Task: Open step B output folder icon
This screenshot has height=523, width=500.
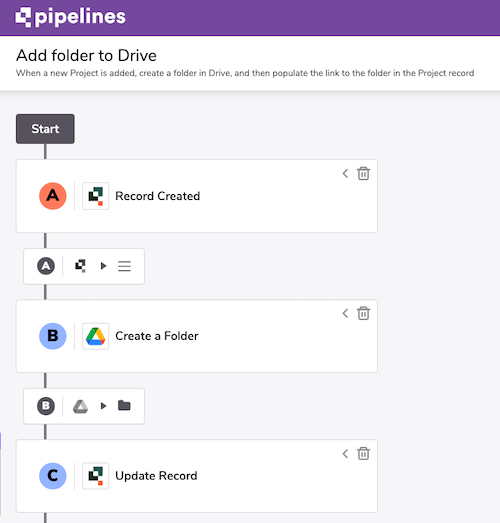Action: (124, 406)
